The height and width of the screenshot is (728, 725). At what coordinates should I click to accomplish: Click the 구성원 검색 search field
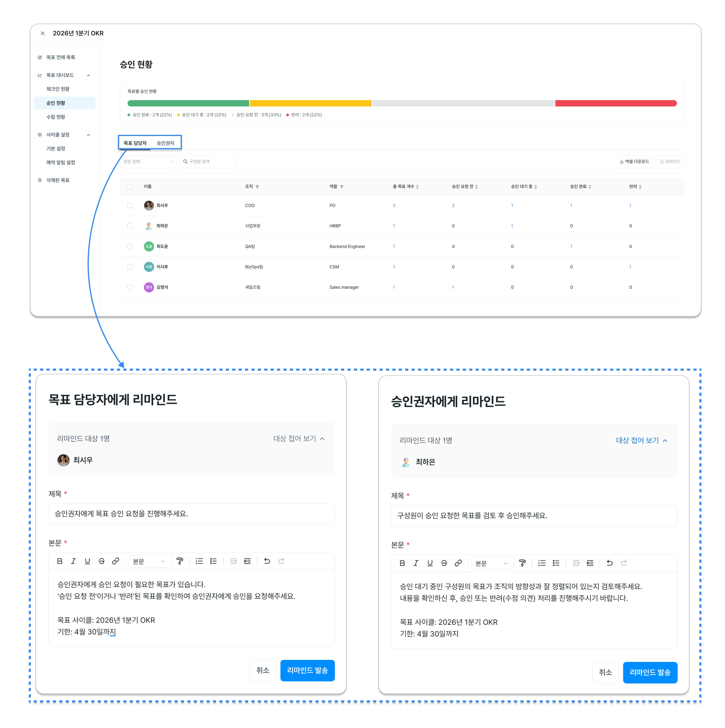[208, 161]
